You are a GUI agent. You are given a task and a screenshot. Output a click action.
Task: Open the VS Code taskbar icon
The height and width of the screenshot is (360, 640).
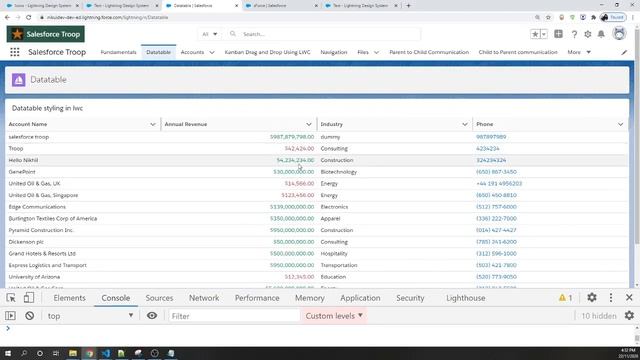[106, 353]
